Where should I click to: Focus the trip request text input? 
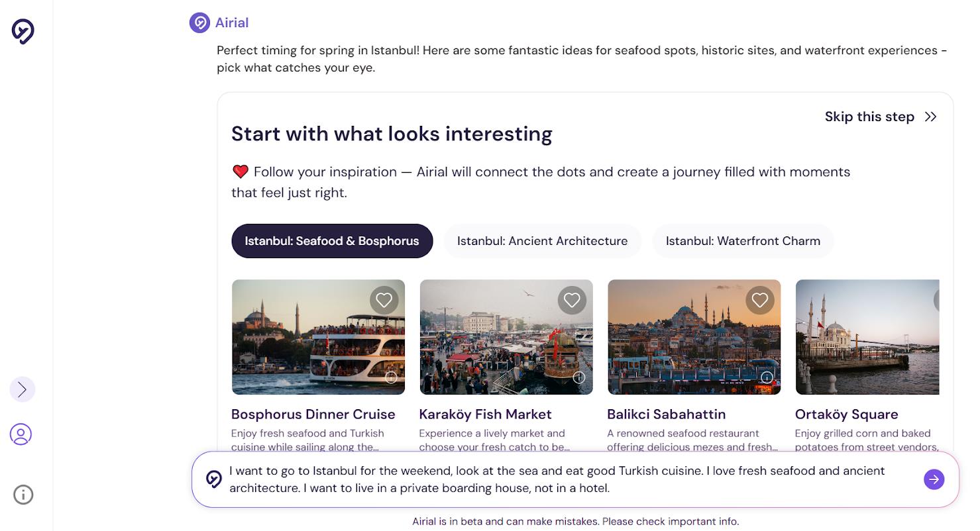pos(570,479)
